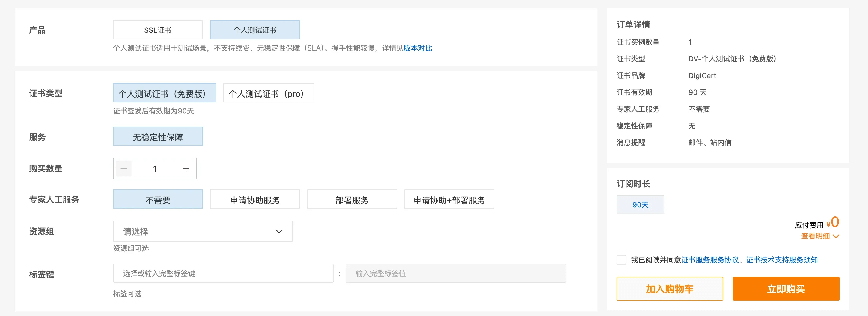Image resolution: width=868 pixels, height=316 pixels.
Task: Click the minus icon to decrease purchase quantity
Action: point(124,168)
